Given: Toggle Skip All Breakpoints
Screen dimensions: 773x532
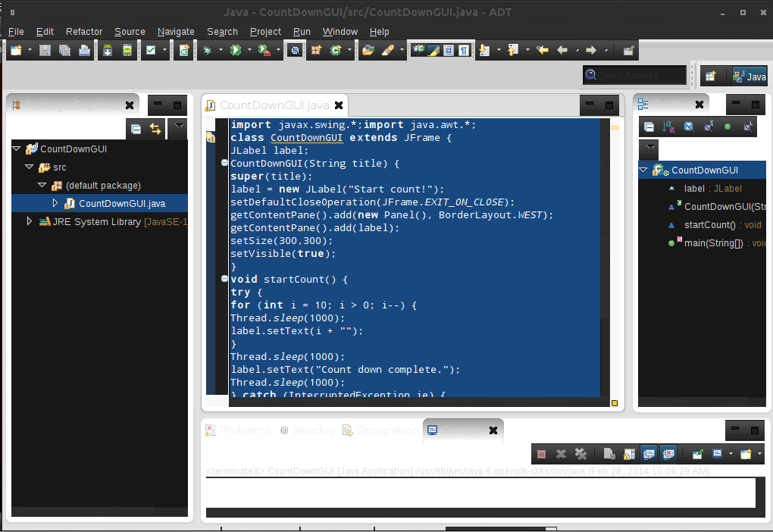Looking at the screenshot, I should (294, 50).
